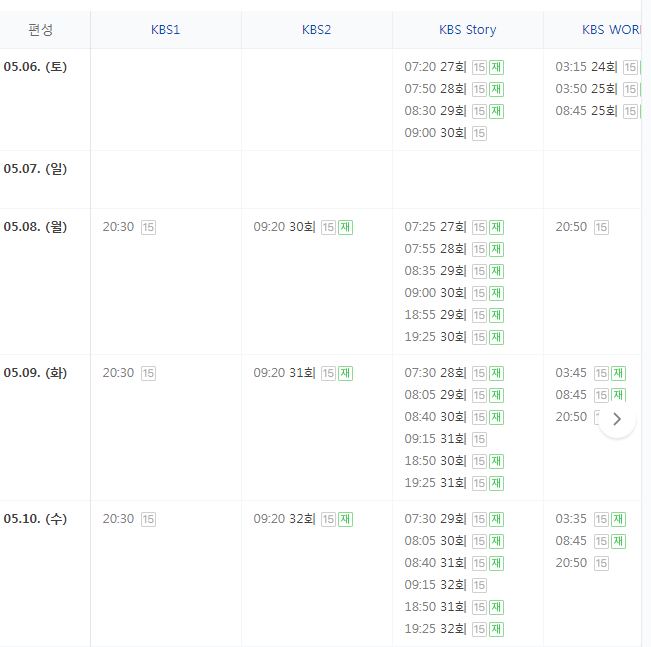
Task: Click the 19:25 31회 KBS Story entry
Action: [x=454, y=483]
